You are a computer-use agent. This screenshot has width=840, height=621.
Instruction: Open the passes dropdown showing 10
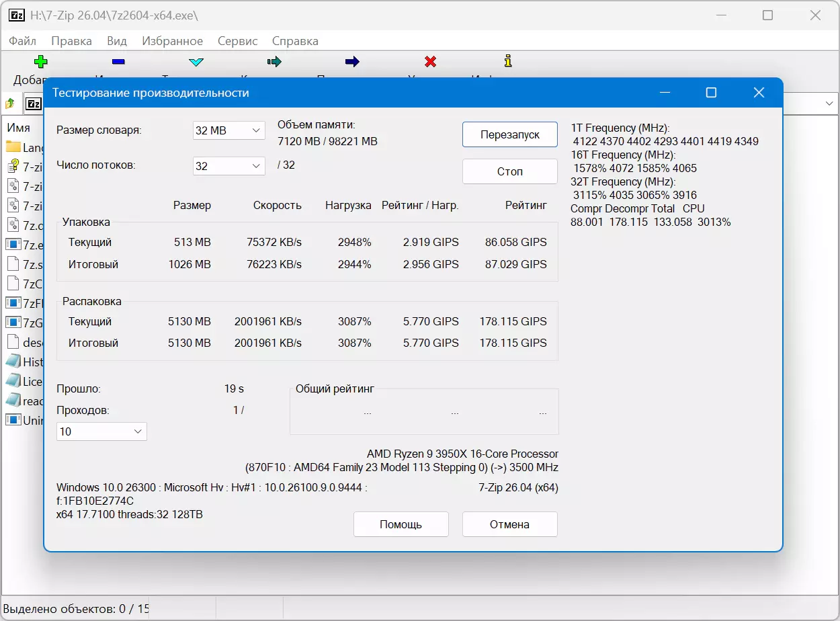[x=101, y=431]
